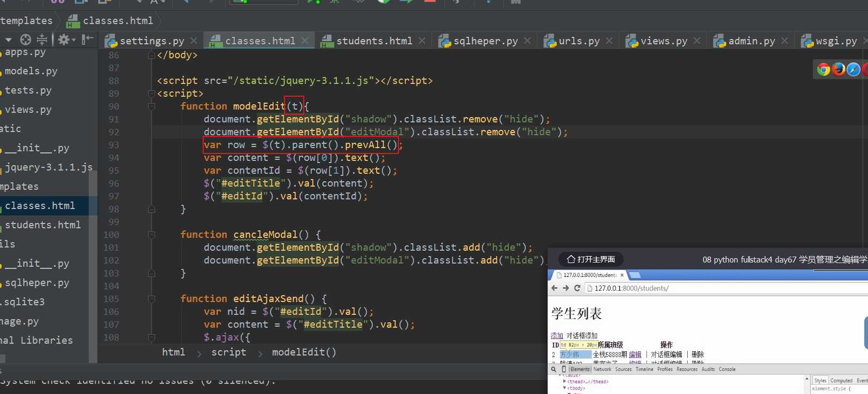This screenshot has height=394, width=868.
Task: Click browser back arrow in students window
Action: (554, 288)
